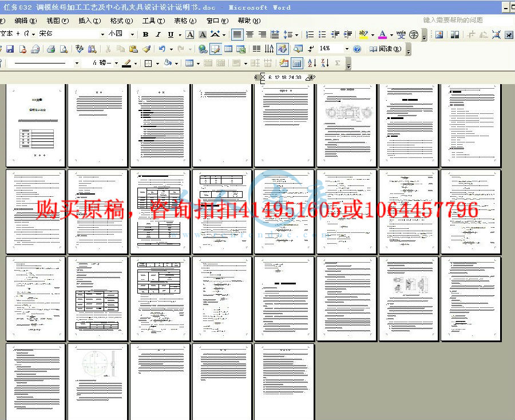The image size is (515, 420).
Task: Open the 编辑 (Edit) menu
Action: [x=25, y=21]
